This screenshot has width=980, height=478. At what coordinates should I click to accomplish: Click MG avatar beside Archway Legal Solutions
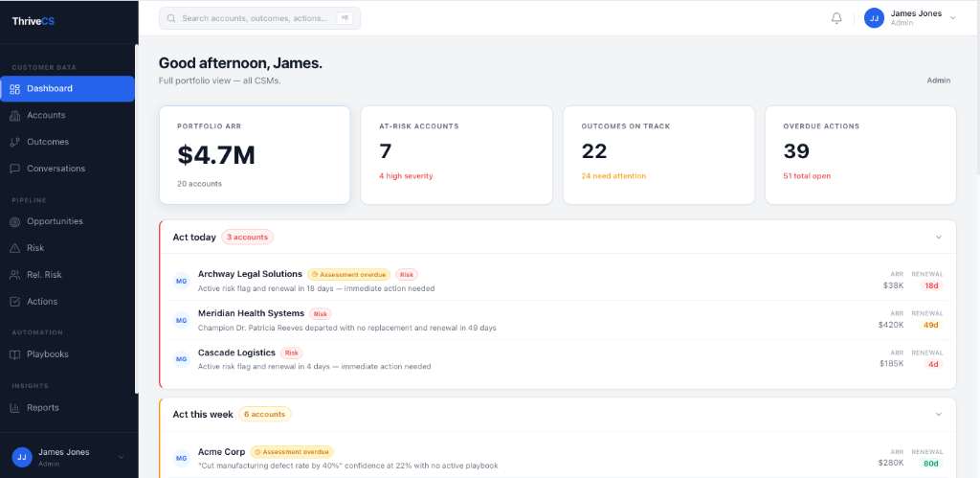181,282
